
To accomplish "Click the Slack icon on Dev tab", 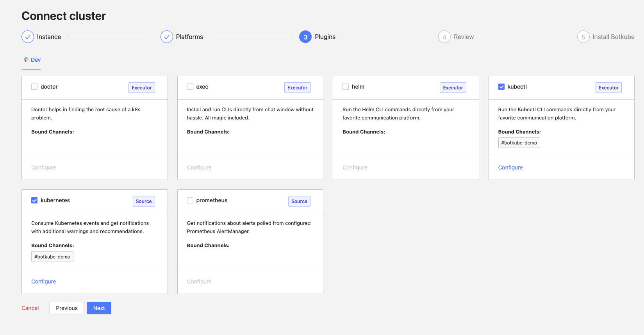I will [26, 59].
